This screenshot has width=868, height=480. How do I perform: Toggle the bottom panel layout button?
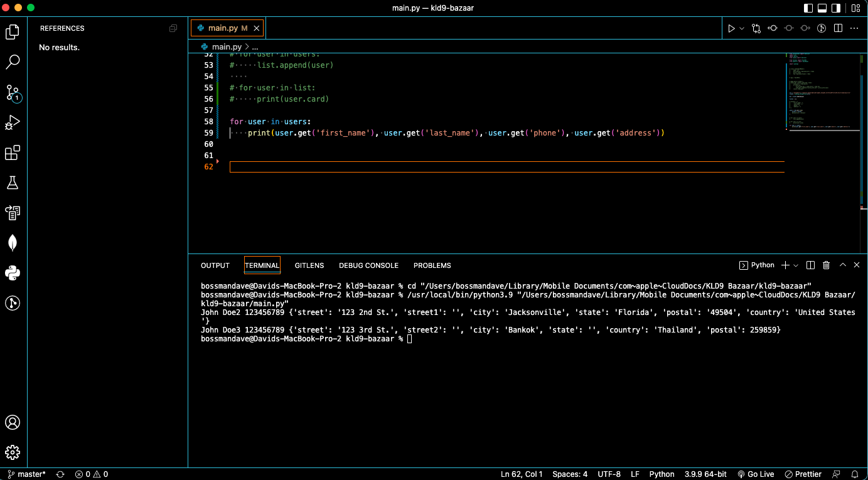pos(822,8)
